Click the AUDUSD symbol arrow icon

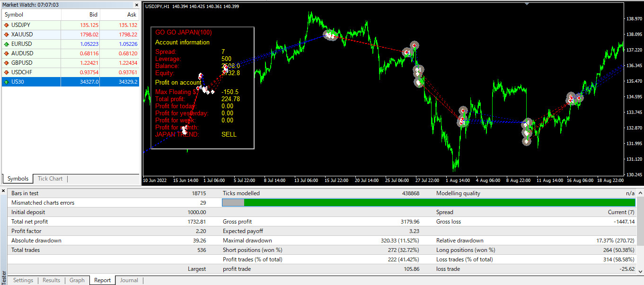[x=6, y=53]
